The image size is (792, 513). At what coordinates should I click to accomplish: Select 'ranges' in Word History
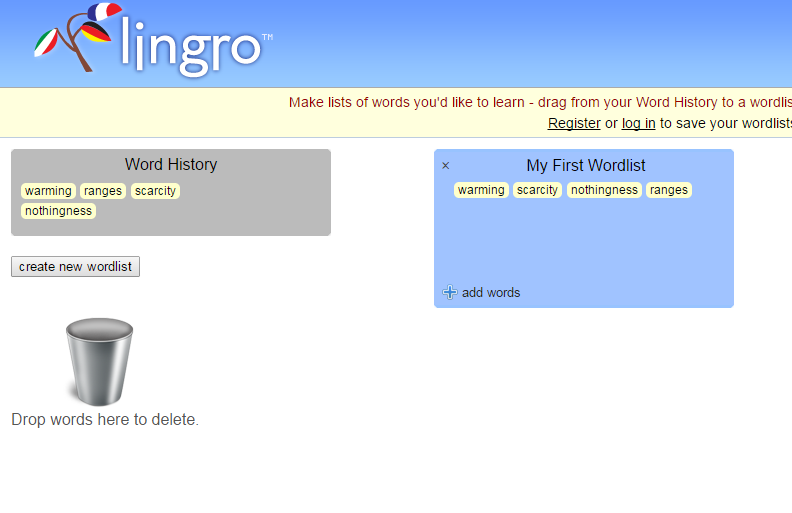pyautogui.click(x=102, y=191)
